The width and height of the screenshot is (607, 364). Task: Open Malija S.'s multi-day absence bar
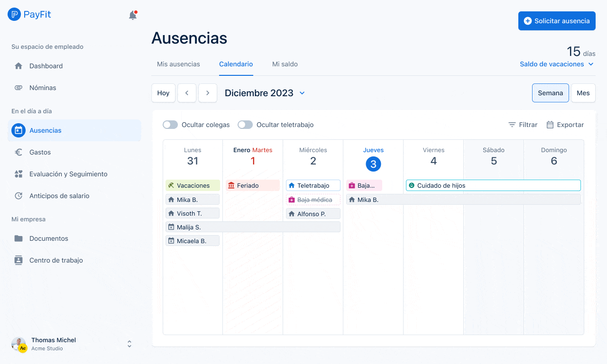point(253,227)
